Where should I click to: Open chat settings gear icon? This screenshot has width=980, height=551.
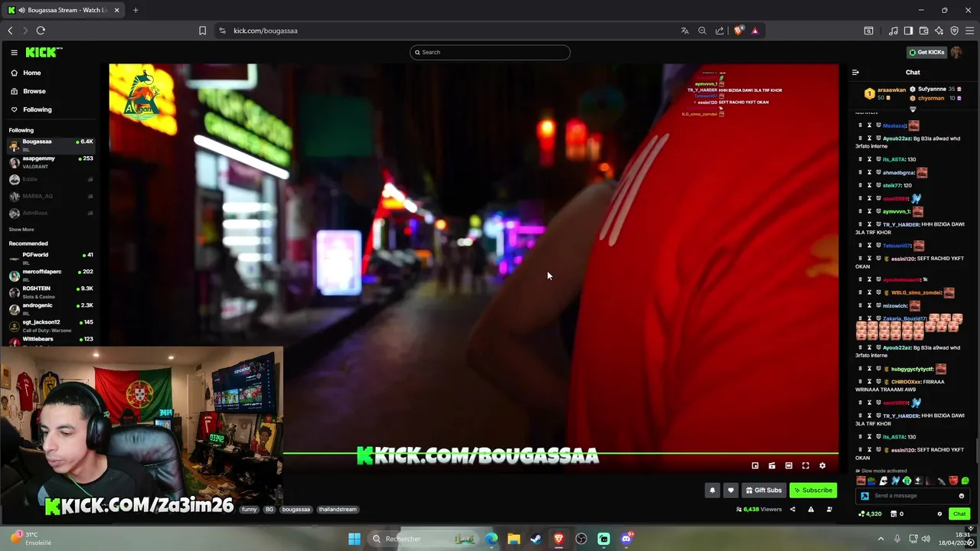click(x=939, y=514)
